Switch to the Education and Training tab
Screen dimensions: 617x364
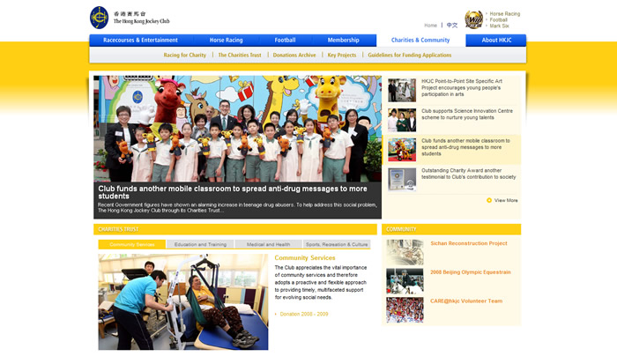click(x=200, y=244)
